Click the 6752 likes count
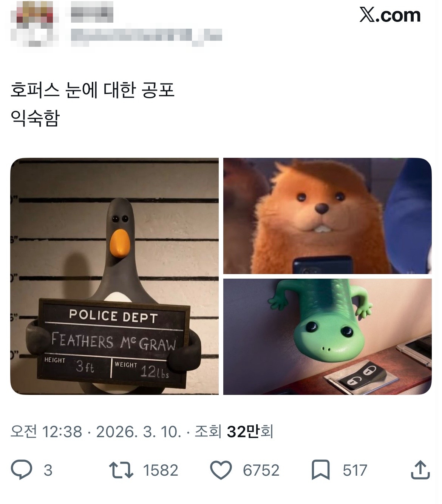The width and height of the screenshot is (442, 504). (261, 470)
